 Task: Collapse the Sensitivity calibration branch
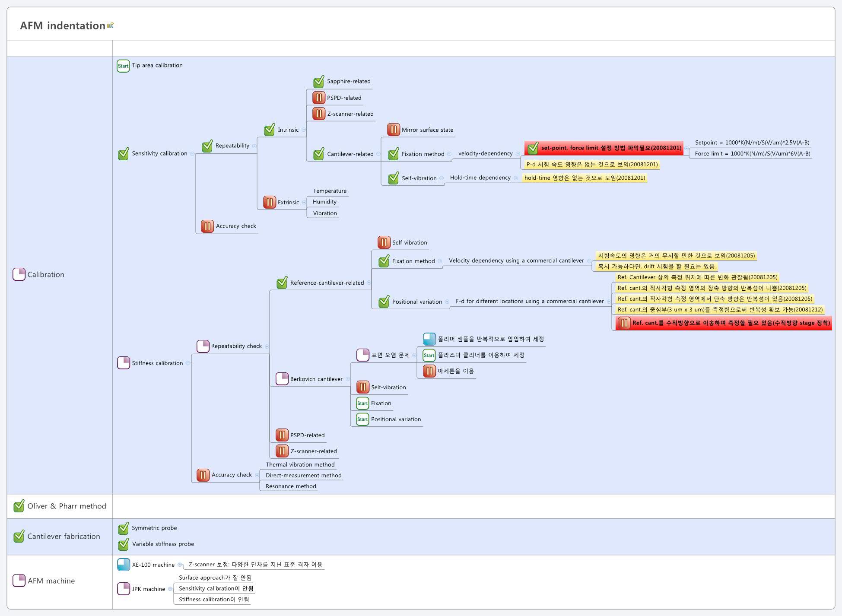192,154
